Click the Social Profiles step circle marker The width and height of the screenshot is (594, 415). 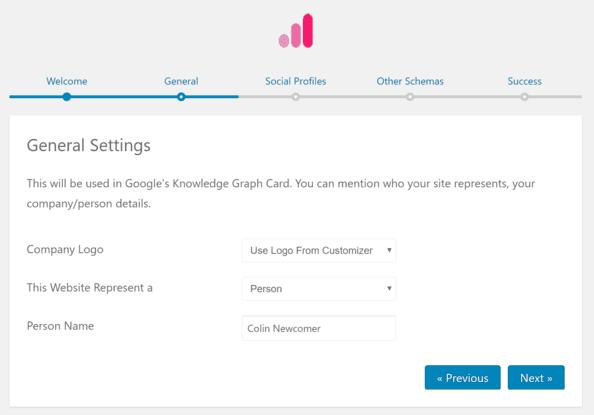[295, 97]
